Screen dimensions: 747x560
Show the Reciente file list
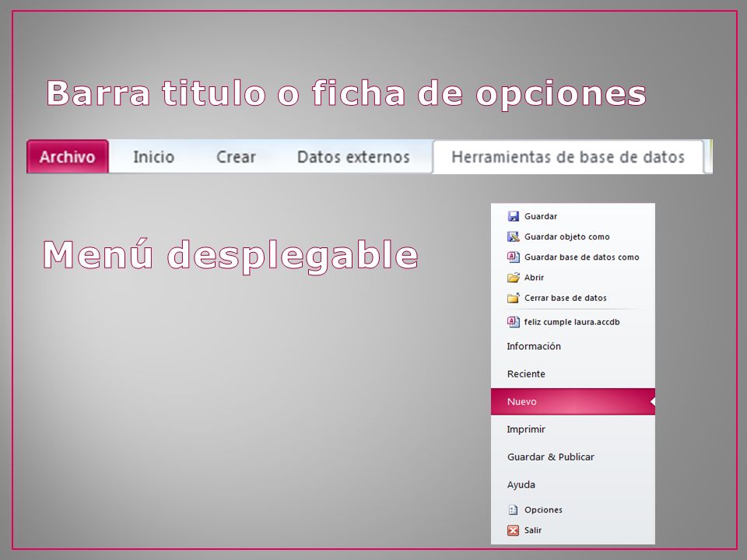point(526,374)
